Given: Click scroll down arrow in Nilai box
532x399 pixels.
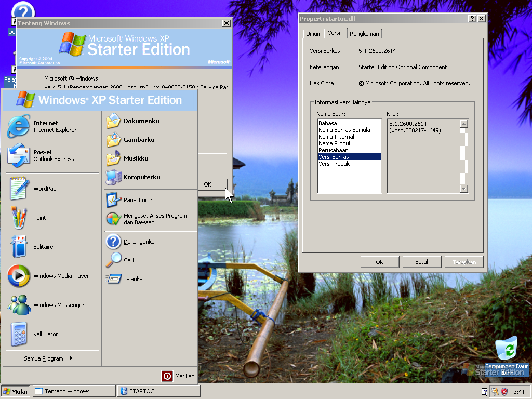Looking at the screenshot, I should point(464,189).
